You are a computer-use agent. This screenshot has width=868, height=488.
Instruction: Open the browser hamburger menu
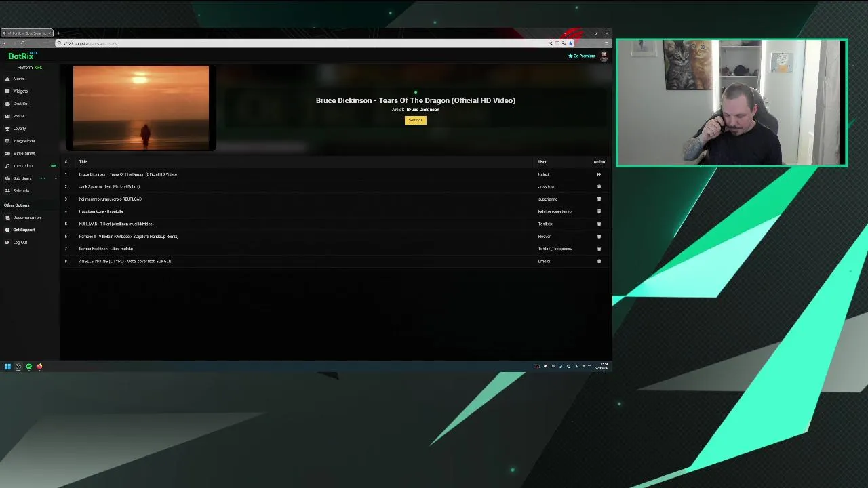point(606,43)
